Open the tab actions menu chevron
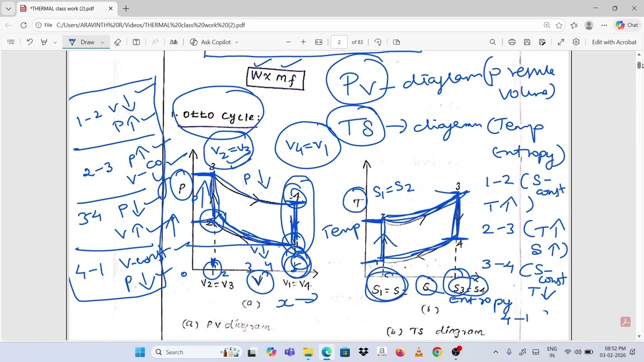This screenshot has width=644, height=362. pyautogui.click(x=8, y=9)
